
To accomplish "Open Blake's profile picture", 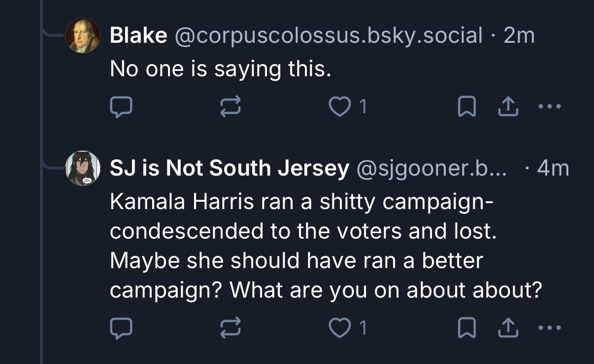I will tap(83, 35).
